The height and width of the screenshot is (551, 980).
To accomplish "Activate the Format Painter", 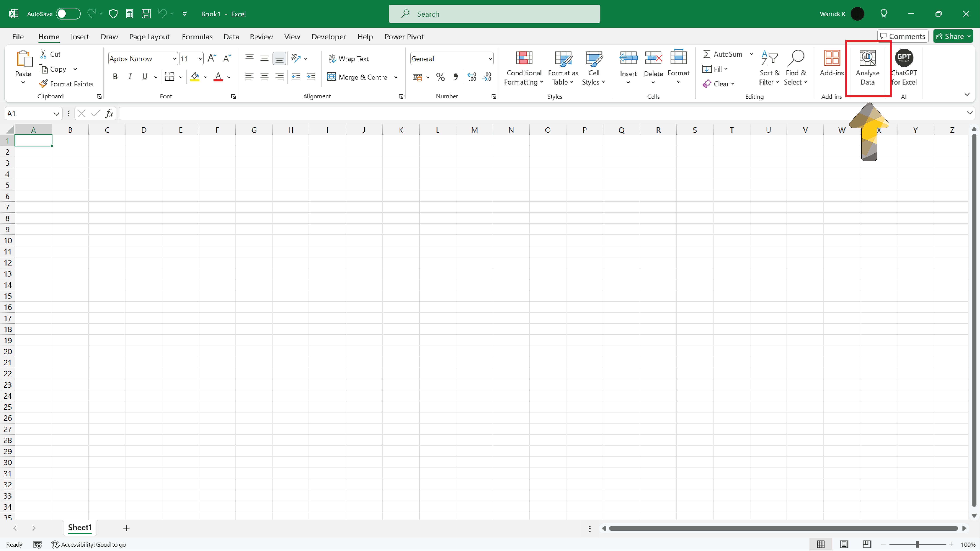I will [x=67, y=84].
